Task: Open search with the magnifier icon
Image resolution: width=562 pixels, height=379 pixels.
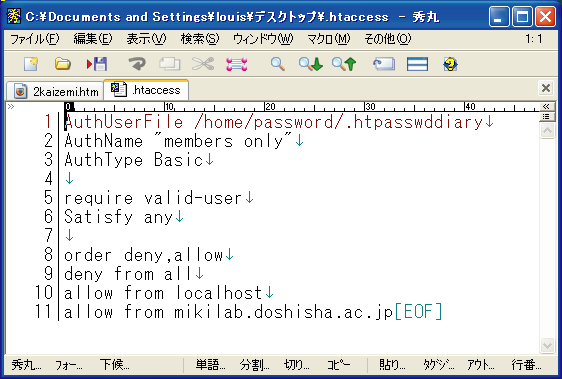Action: tap(277, 64)
